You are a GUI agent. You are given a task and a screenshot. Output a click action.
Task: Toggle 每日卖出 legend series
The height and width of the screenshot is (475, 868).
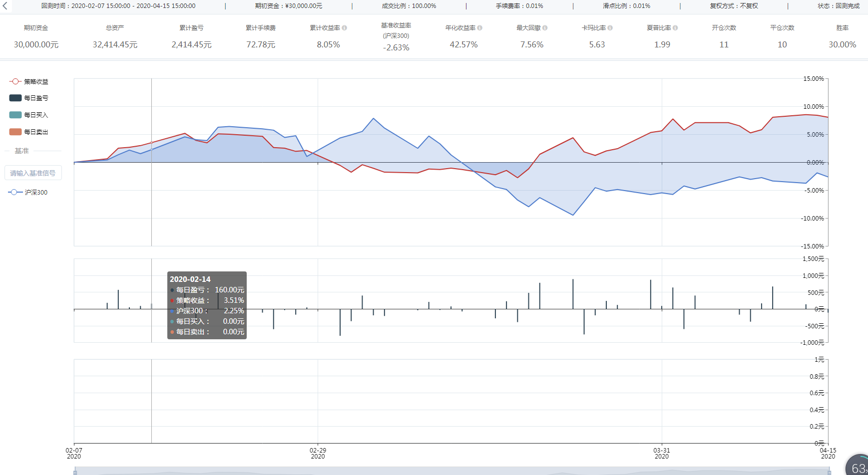29,132
